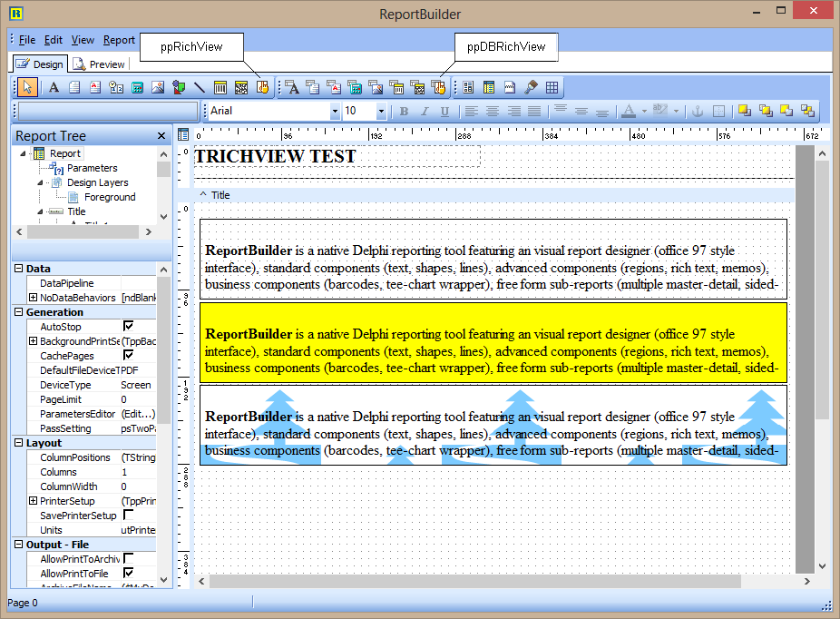Image resolution: width=840 pixels, height=619 pixels.
Task: Click the ParametersEditor (Edit...) value
Action: 138,414
